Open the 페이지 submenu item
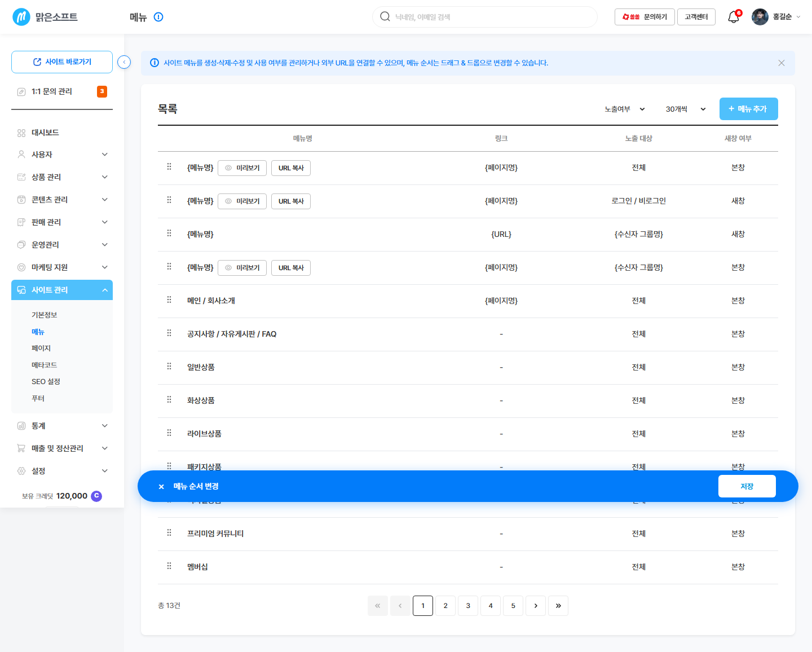812x652 pixels. click(x=41, y=348)
